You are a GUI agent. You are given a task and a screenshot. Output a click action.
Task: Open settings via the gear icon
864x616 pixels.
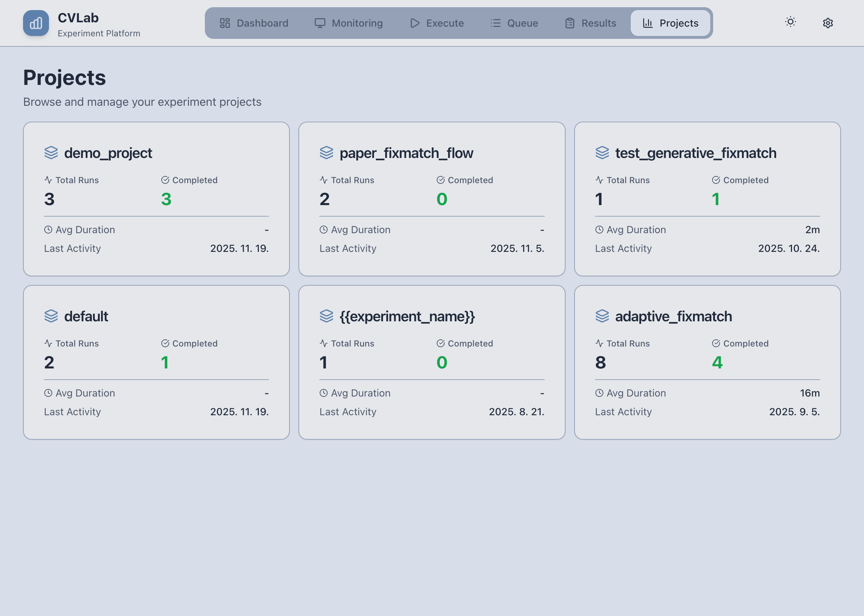point(828,23)
